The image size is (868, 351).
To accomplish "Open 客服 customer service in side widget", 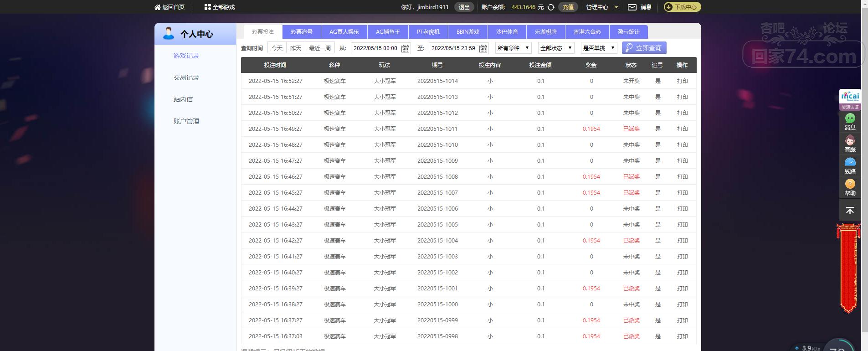I will point(850,144).
